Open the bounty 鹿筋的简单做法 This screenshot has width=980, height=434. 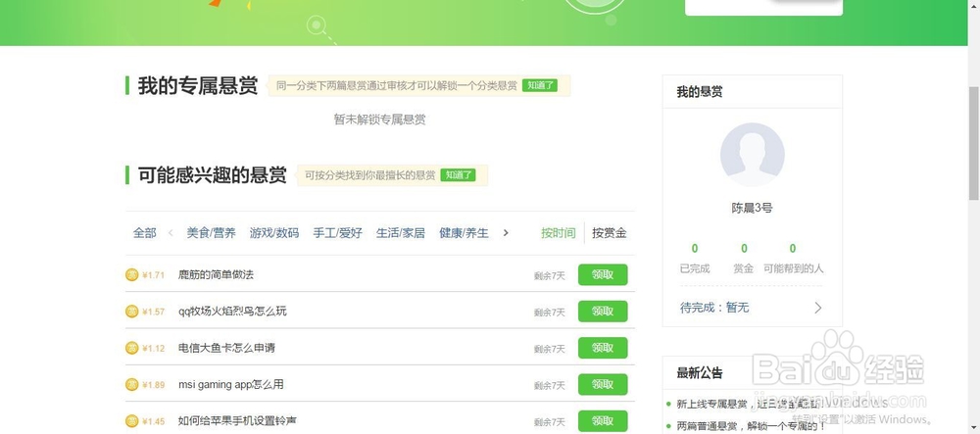tap(216, 274)
